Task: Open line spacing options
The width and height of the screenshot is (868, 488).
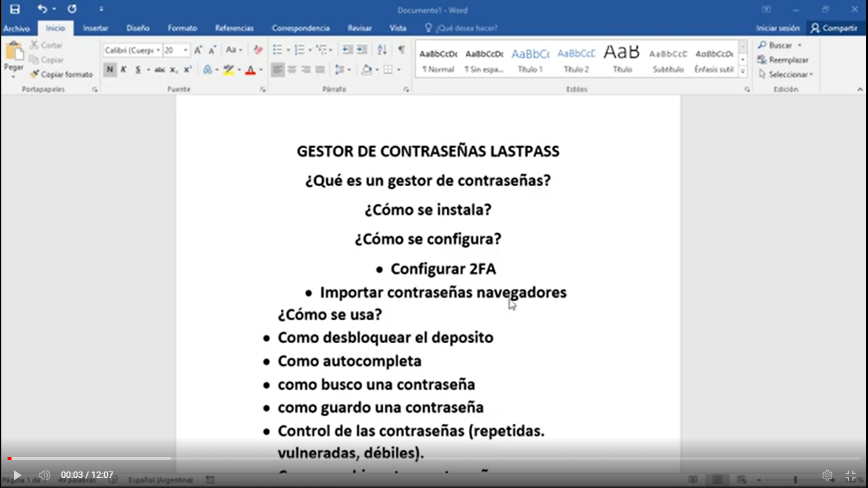Action: click(341, 70)
